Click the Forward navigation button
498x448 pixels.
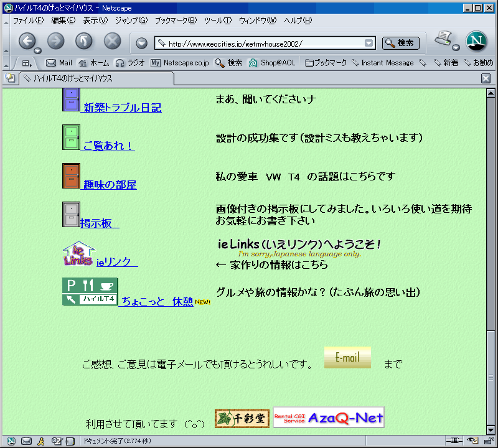point(55,41)
